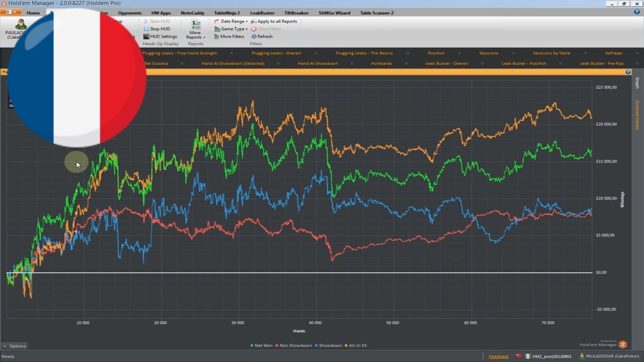644x362 pixels.
Task: Switch to the Opponents ribbon tab
Action: coord(129,13)
